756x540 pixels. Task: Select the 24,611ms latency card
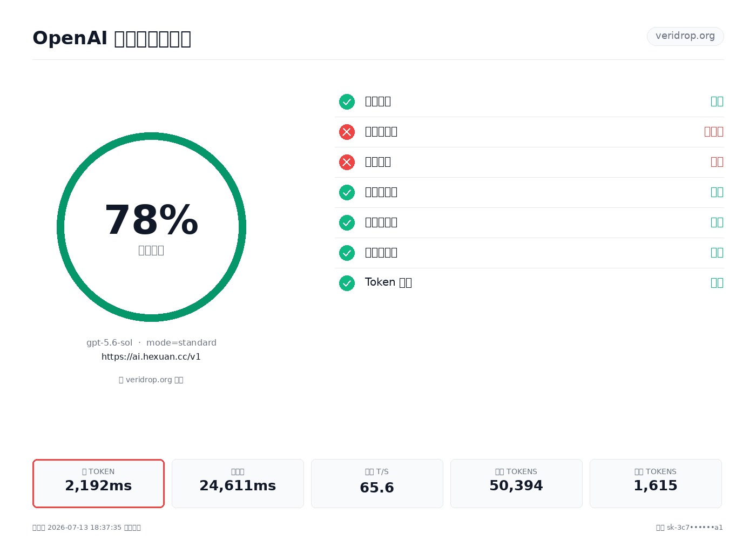click(x=238, y=483)
